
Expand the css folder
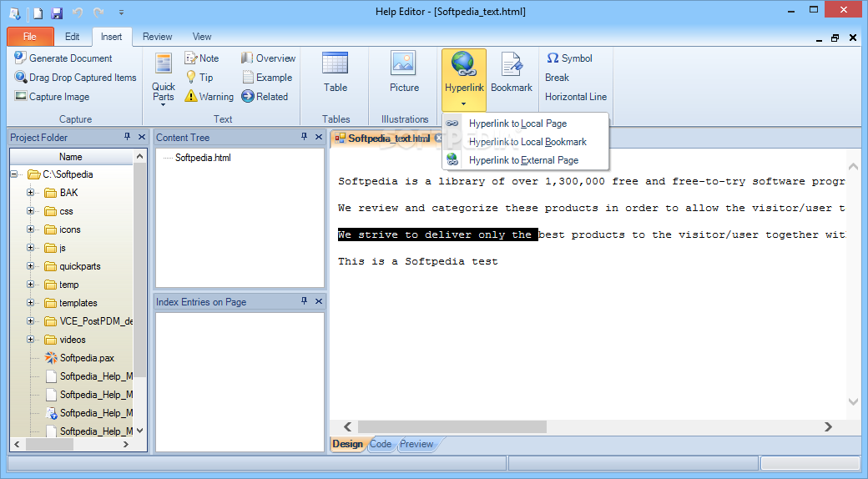(30, 211)
